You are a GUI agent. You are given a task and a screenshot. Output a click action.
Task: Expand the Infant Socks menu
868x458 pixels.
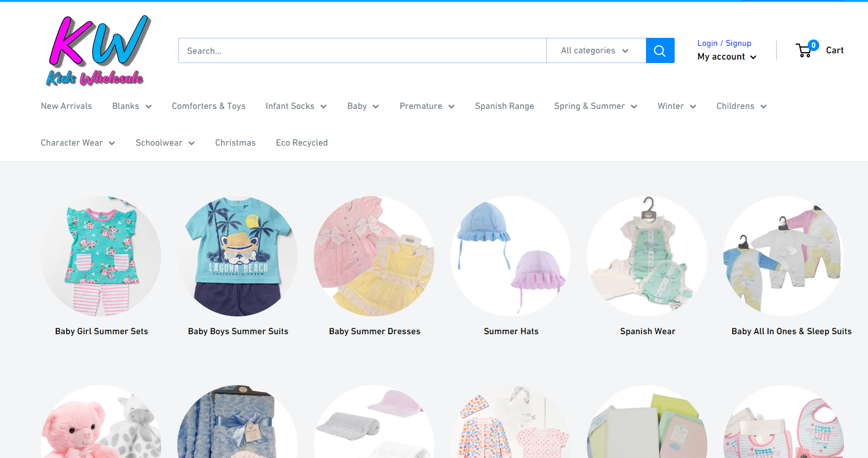click(x=296, y=106)
